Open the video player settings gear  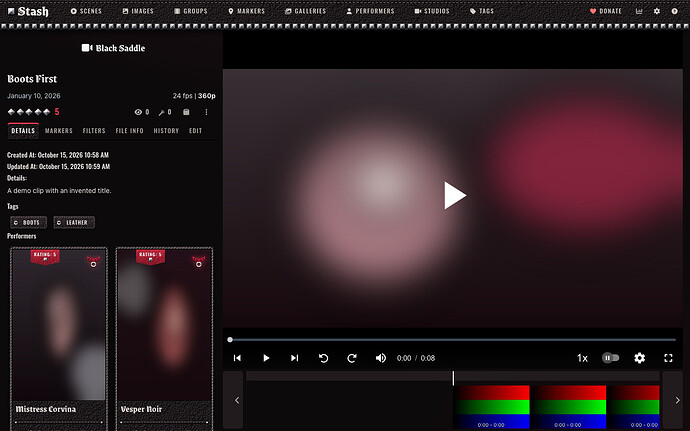639,358
